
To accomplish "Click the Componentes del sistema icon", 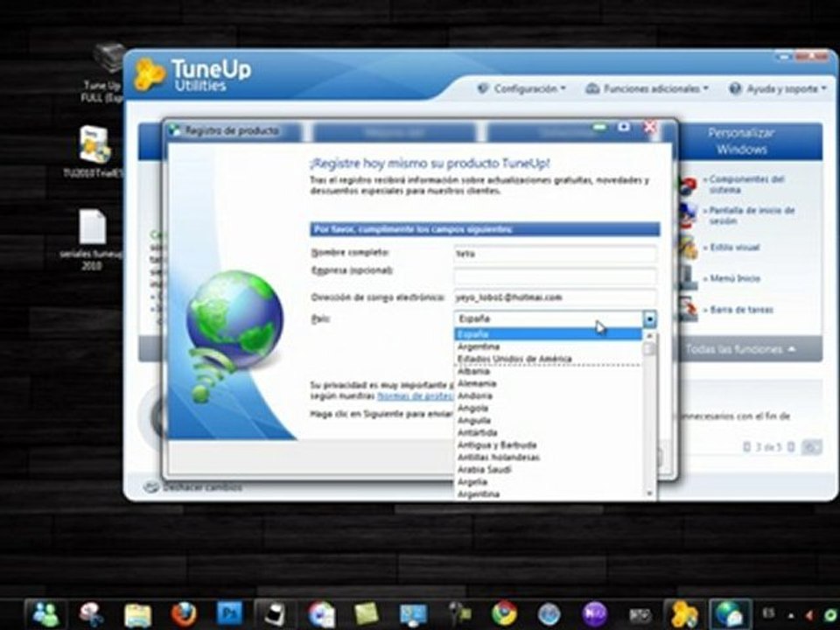I will tap(688, 185).
